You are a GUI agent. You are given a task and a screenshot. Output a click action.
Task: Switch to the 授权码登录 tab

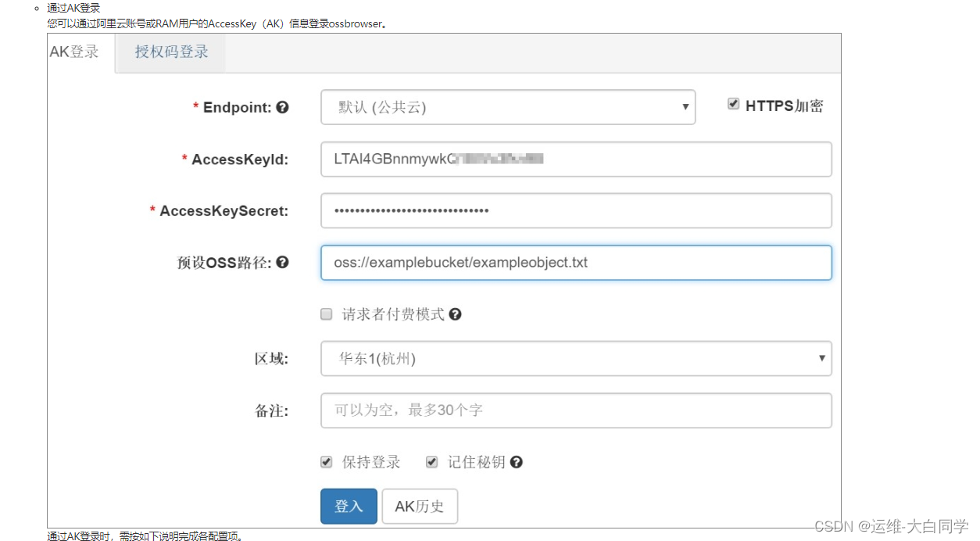(x=171, y=52)
